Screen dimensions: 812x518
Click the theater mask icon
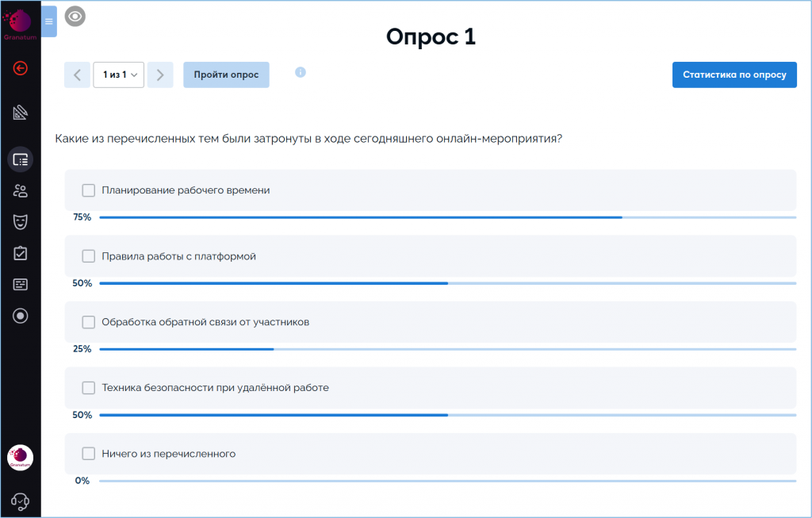[21, 221]
